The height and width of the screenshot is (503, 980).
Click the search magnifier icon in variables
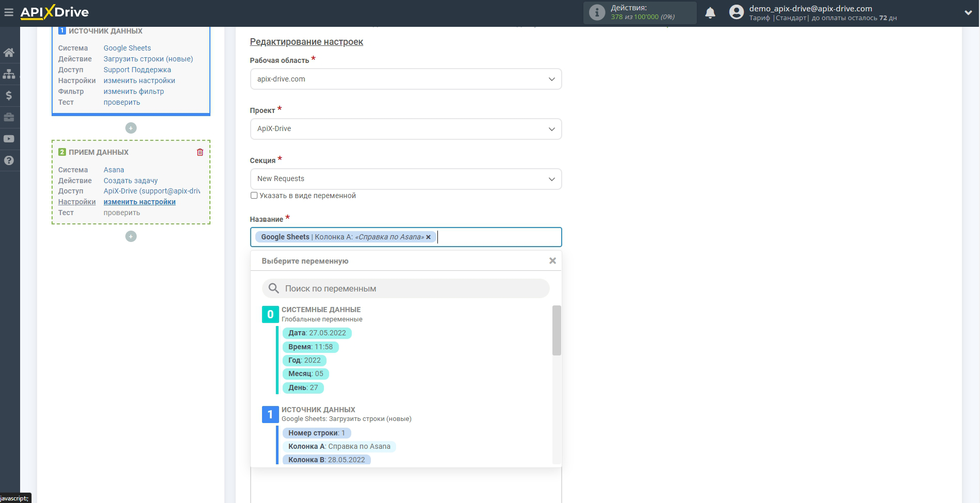click(x=274, y=288)
